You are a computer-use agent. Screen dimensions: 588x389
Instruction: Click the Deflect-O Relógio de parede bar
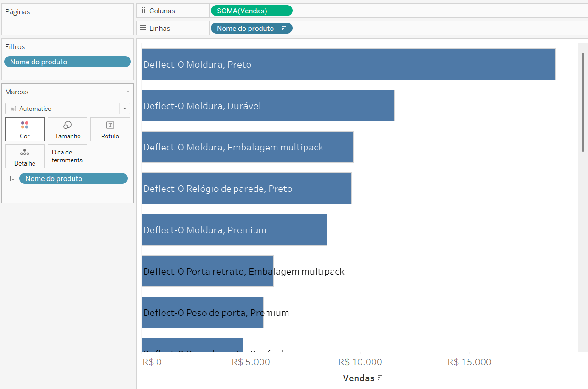pos(247,188)
